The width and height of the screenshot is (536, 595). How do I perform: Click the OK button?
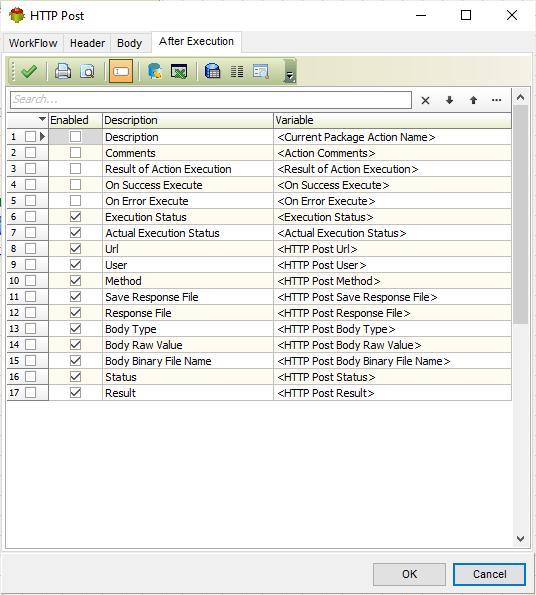(409, 574)
